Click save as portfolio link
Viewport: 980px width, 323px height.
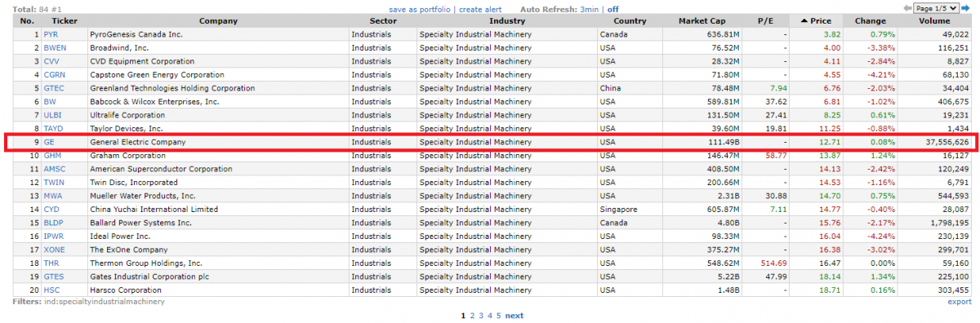(x=419, y=9)
